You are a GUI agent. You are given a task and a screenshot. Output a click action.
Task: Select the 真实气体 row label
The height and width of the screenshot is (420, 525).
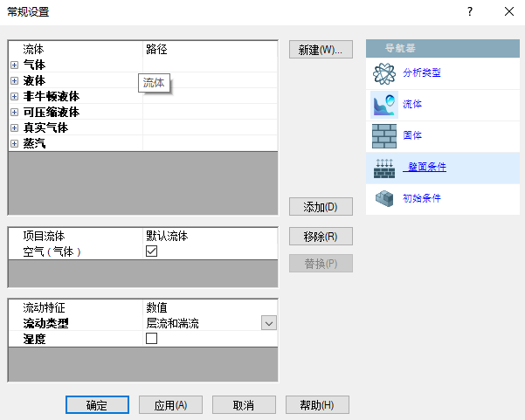coord(45,127)
